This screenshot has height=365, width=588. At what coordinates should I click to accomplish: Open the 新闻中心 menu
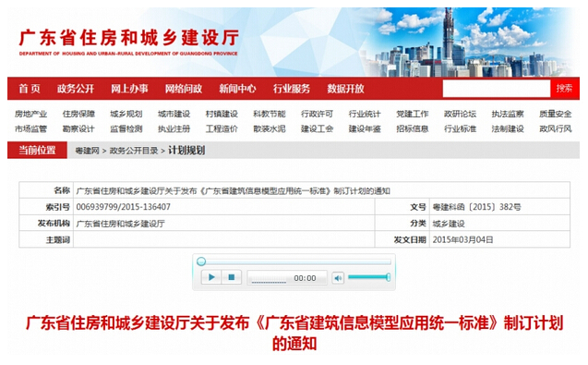[x=237, y=89]
